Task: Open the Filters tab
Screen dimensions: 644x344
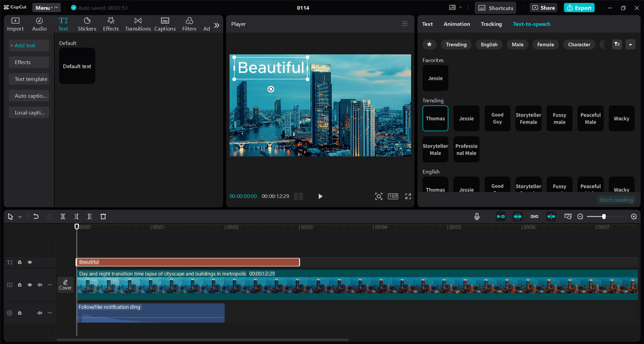Action: (x=189, y=24)
